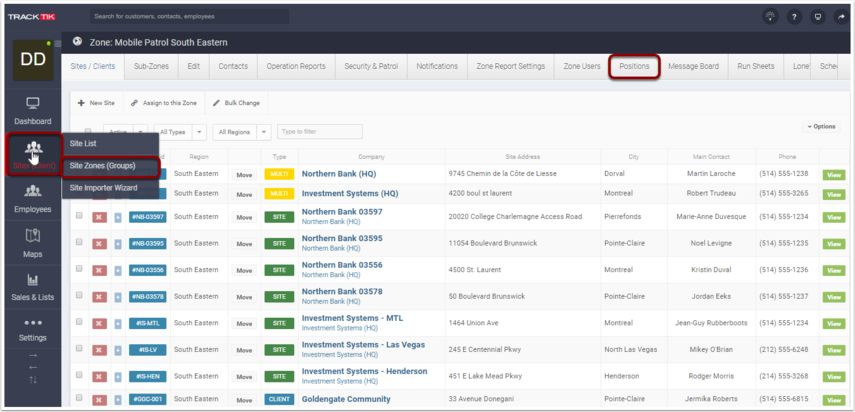Open the Positions tab
Image resolution: width=855 pixels, height=412 pixels.
click(634, 66)
